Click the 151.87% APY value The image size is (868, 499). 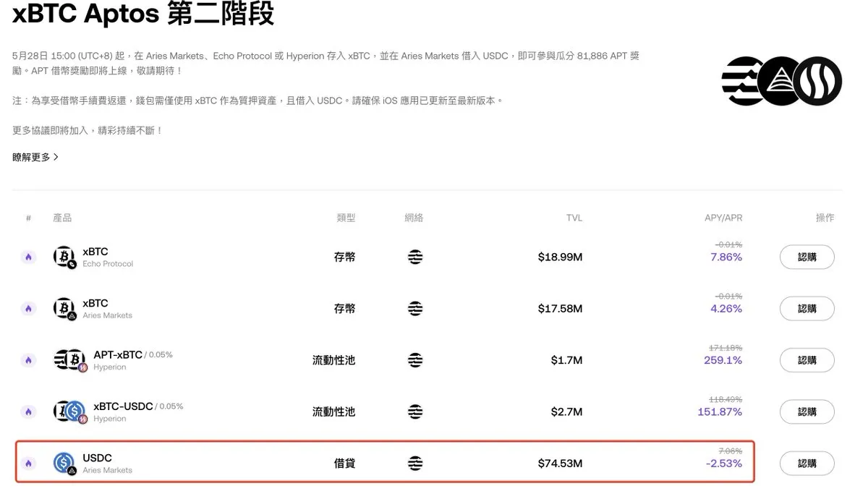(x=720, y=411)
